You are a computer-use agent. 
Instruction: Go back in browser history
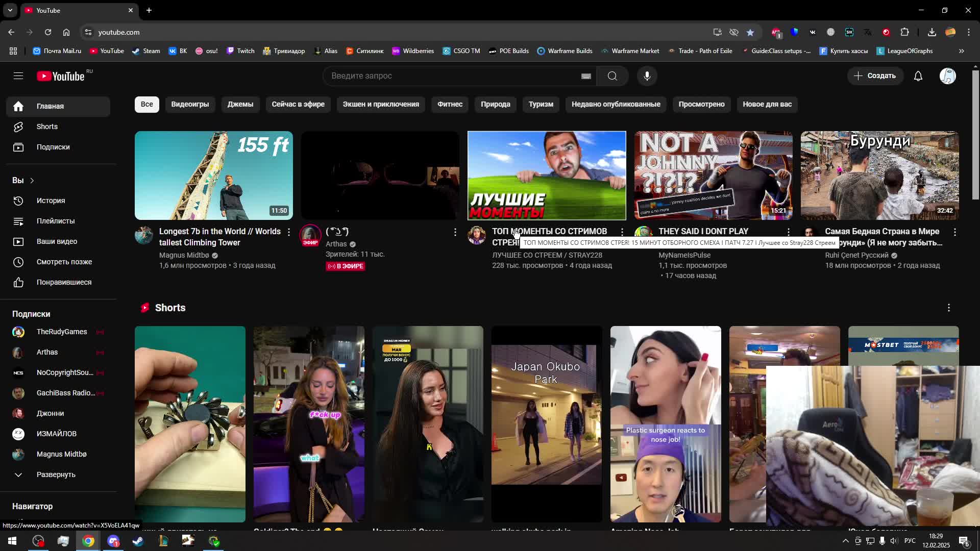11,32
